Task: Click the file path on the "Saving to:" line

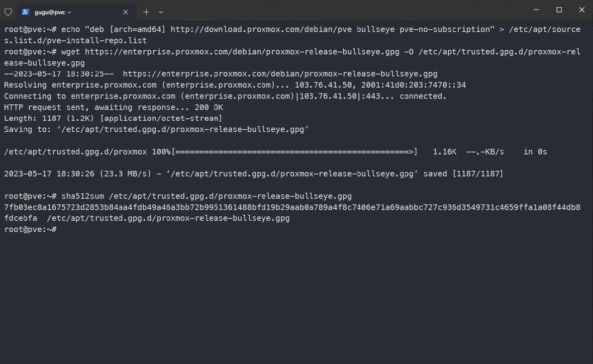Action: click(x=183, y=129)
